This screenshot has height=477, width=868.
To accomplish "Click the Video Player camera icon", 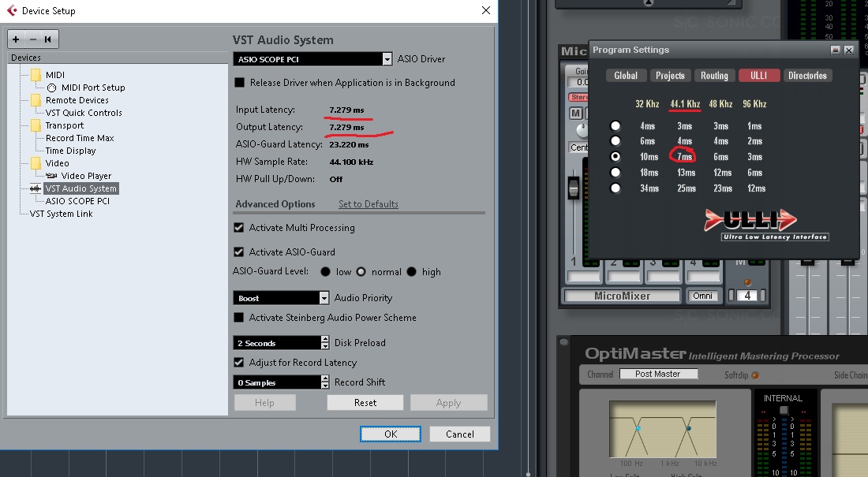I will [51, 176].
